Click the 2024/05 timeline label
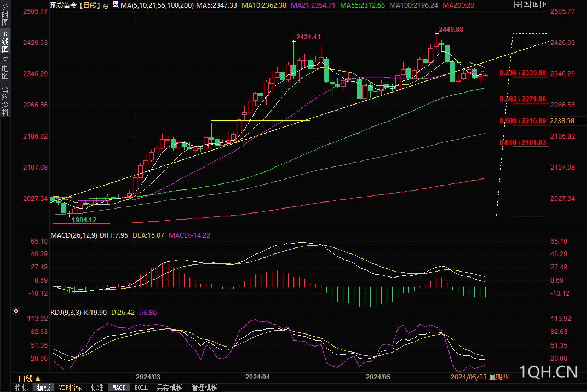This screenshot has width=587, height=392. pyautogui.click(x=378, y=377)
